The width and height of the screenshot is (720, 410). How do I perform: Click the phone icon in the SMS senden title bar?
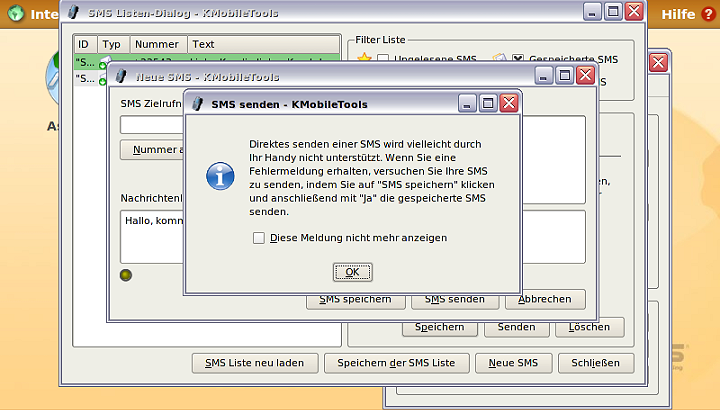(x=197, y=104)
